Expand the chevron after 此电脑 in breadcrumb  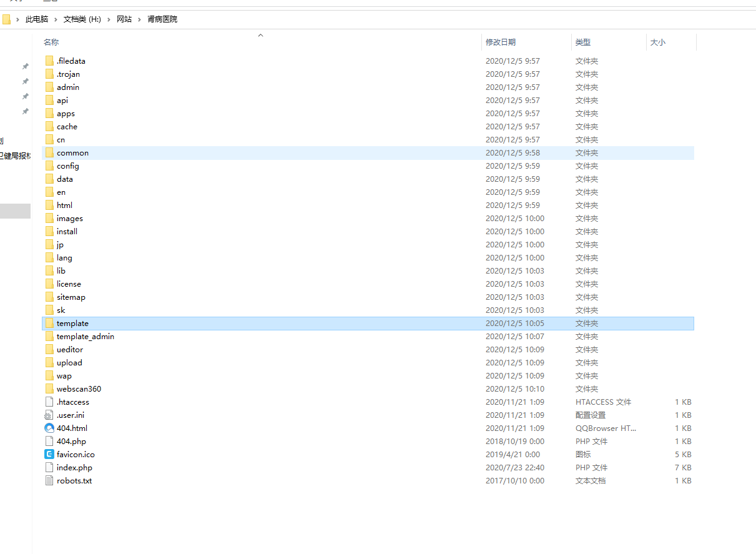click(x=56, y=19)
